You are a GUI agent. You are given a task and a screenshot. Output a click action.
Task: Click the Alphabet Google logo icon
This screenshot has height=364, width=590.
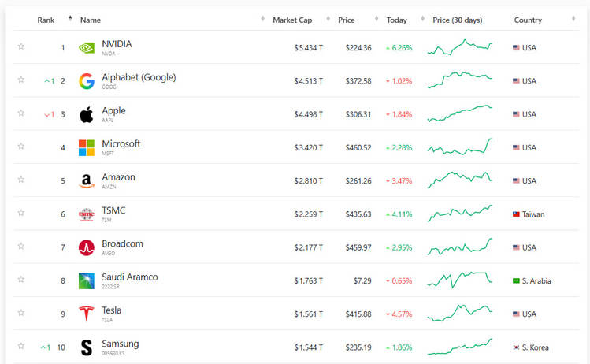87,81
